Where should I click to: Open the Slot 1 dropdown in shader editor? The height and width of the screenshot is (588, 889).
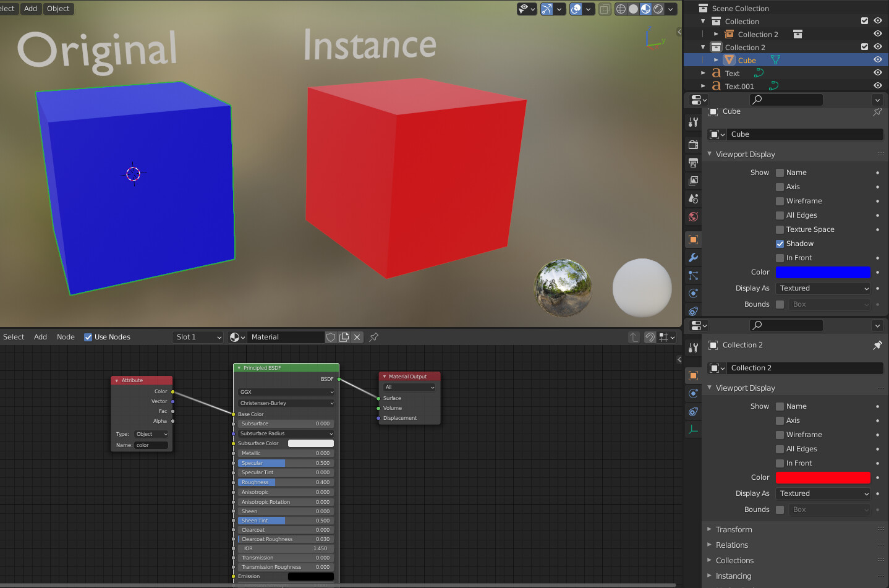(x=197, y=337)
